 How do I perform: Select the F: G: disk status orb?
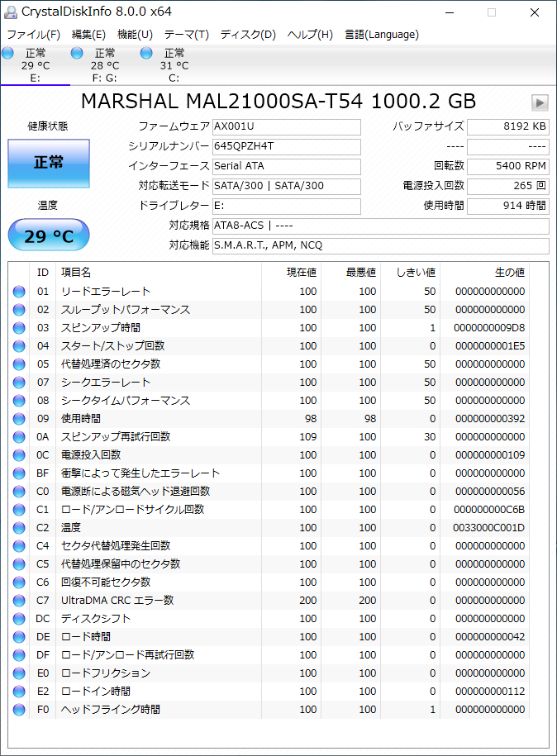coord(77,53)
